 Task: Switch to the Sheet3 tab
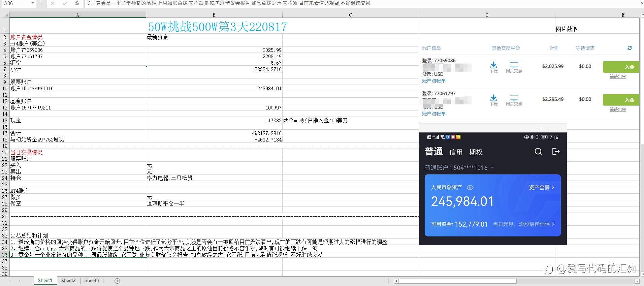point(92,280)
